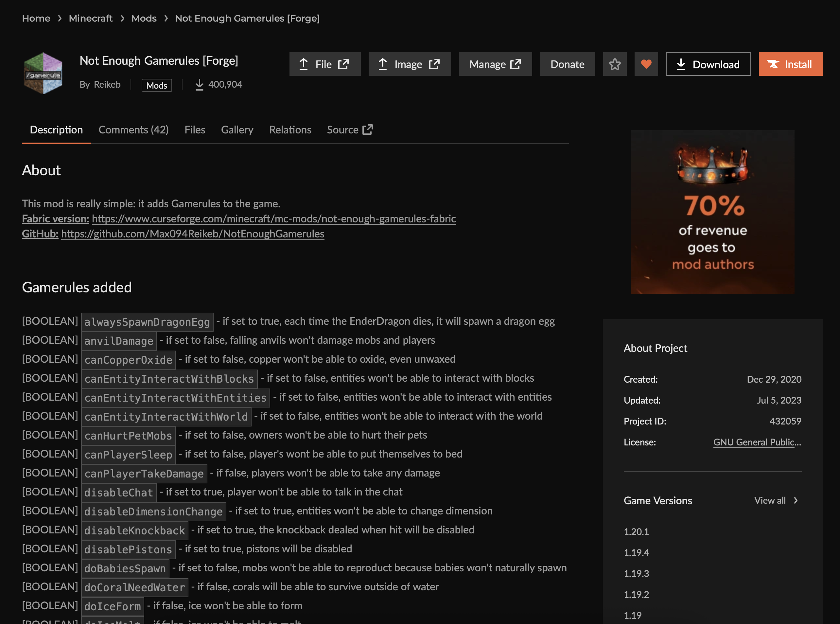Click the download count icon next to 400,904
The image size is (840, 624).
(x=200, y=84)
